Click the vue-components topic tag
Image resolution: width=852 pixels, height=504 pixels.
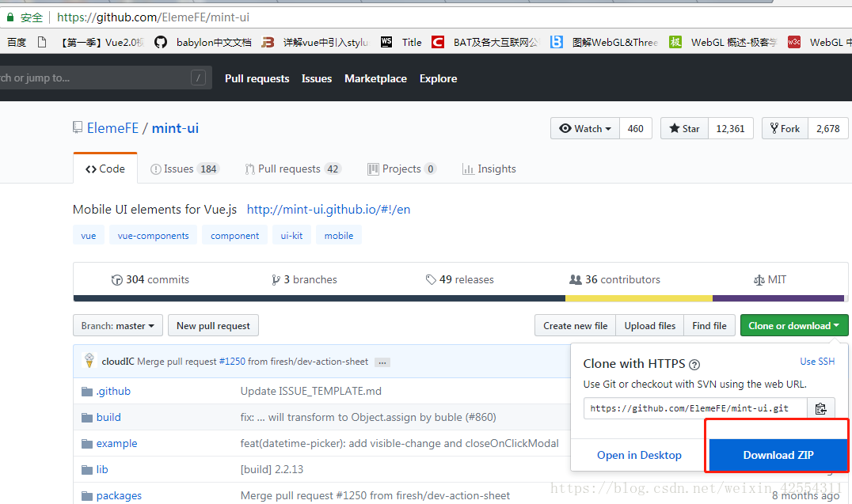pos(154,236)
